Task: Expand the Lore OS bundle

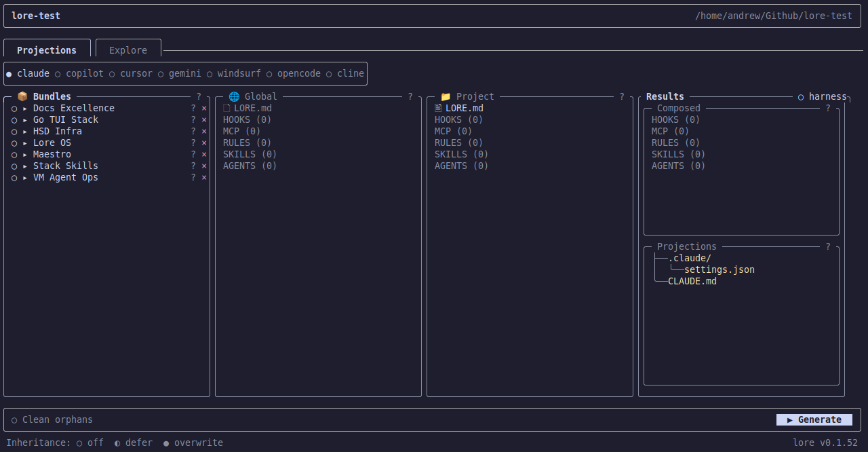Action: click(x=24, y=143)
